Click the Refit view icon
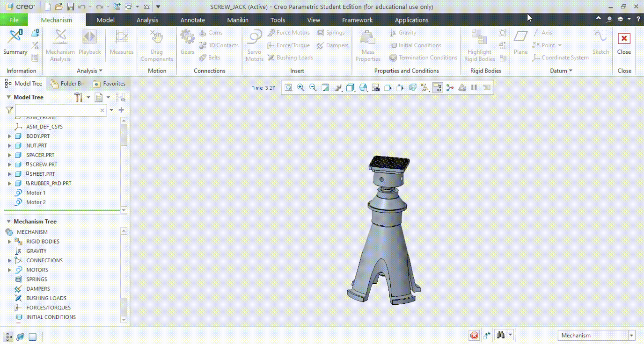Screen dimensions: 644x344 (x=288, y=87)
